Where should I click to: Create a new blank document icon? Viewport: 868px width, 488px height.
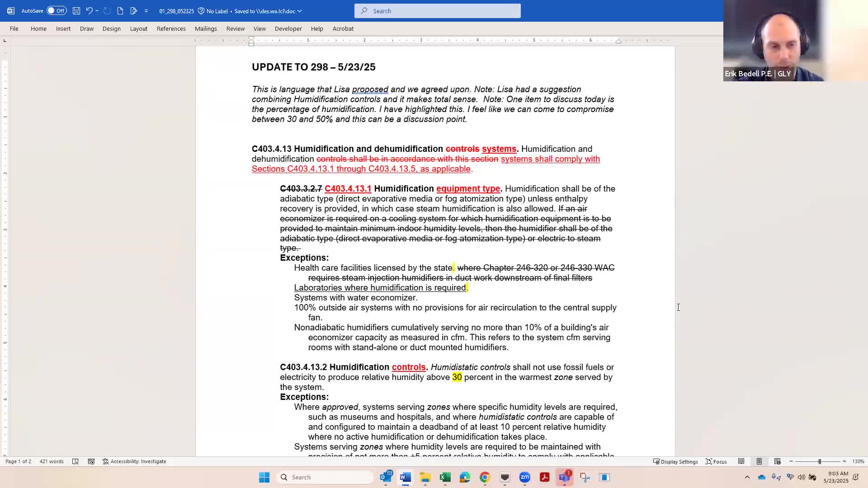coord(120,11)
